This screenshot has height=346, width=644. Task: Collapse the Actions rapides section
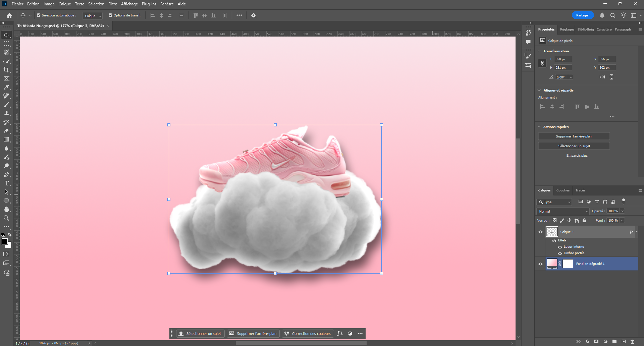tap(539, 127)
